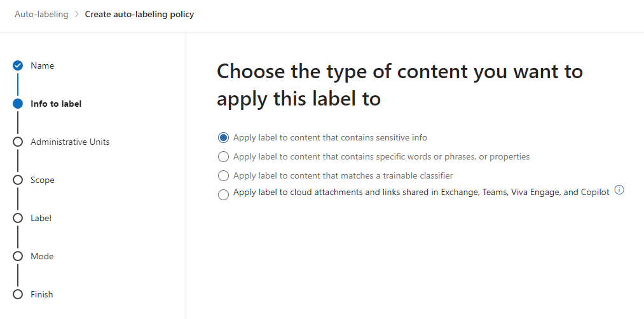The height and width of the screenshot is (319, 644).
Task: Open info tooltip icon beside Copilot option
Action: (620, 190)
